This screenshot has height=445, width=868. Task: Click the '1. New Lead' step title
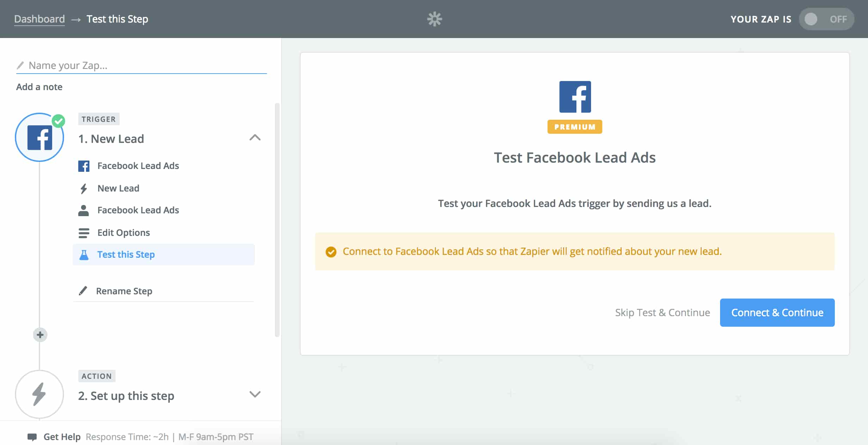pos(111,139)
